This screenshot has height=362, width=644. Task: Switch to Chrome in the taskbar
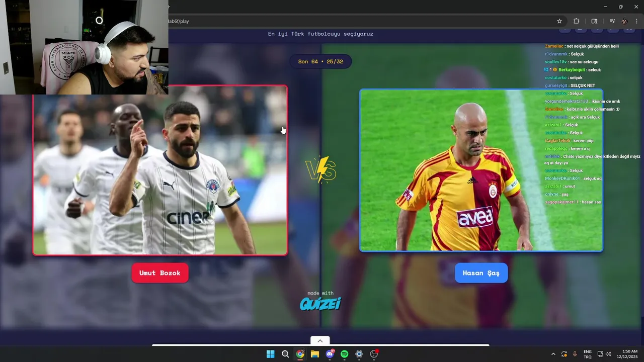coord(300,354)
